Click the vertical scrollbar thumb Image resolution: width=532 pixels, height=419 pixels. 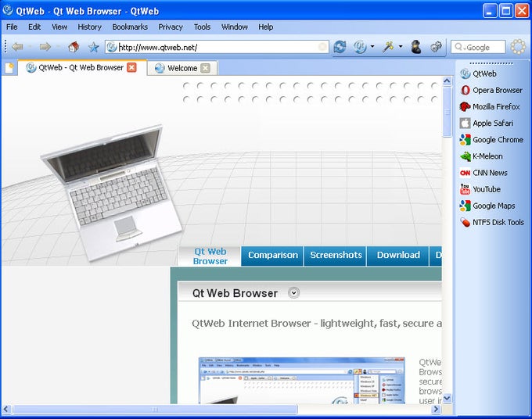[x=447, y=112]
